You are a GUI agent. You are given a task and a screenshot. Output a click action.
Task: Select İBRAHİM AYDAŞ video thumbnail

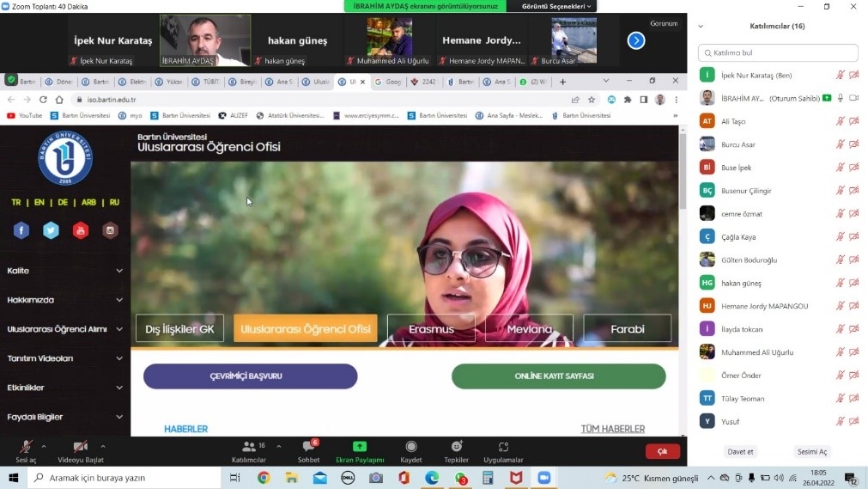tap(205, 40)
